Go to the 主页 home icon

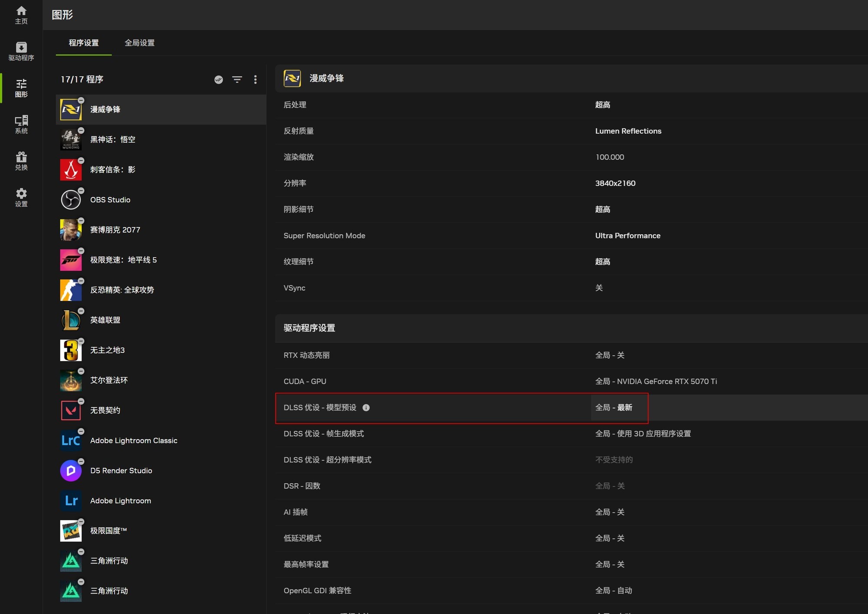21,15
